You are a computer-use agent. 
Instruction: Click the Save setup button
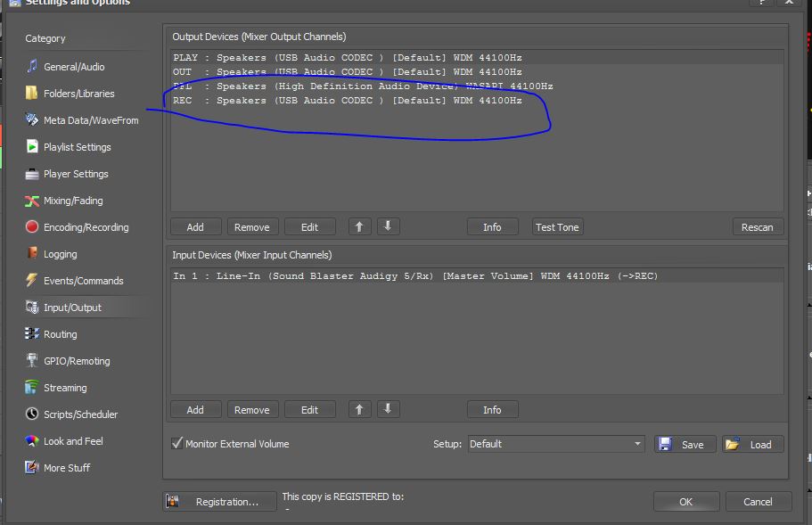(x=682, y=445)
